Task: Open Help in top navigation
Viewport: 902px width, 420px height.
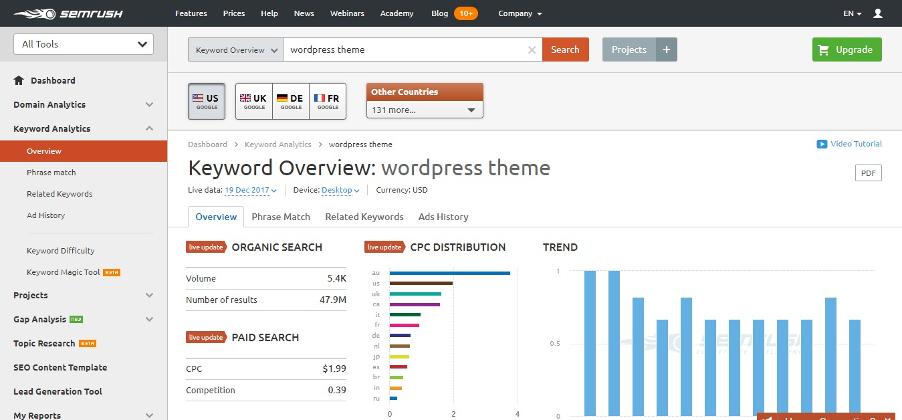Action: click(269, 13)
